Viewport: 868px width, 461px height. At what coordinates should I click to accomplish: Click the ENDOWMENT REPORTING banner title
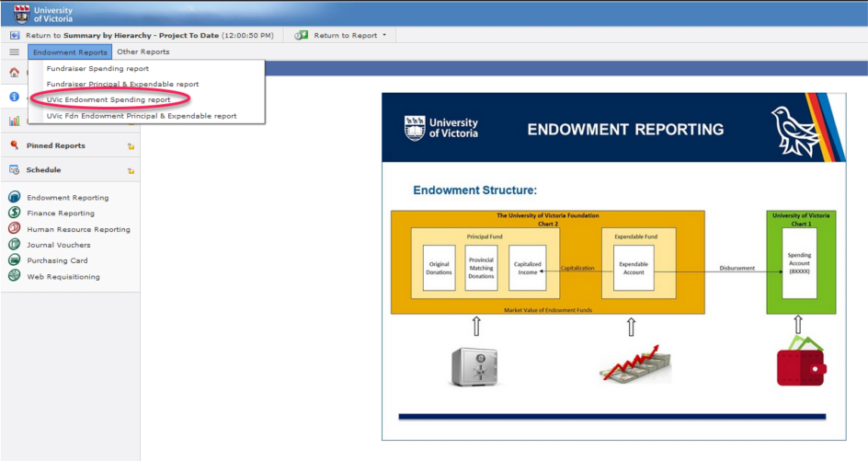625,129
